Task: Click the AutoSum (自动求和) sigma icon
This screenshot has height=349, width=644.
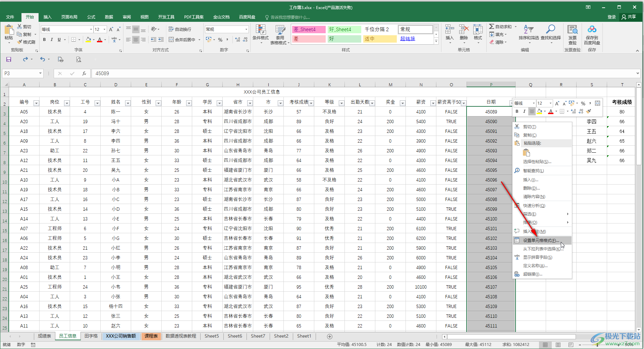Action: (491, 27)
